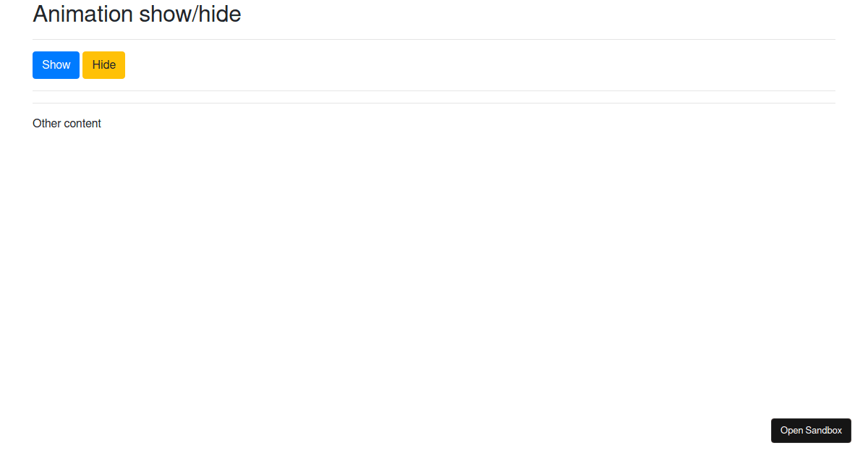Click the divider line directly below the Show button

pos(434,90)
